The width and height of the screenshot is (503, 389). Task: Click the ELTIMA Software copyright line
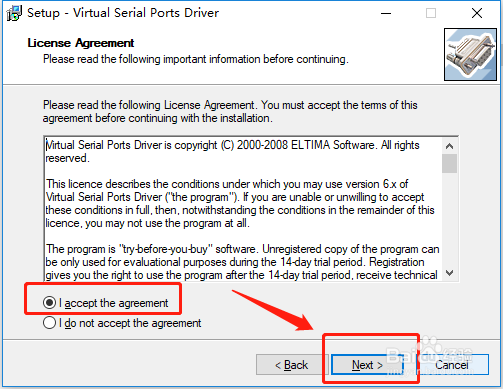coord(232,151)
